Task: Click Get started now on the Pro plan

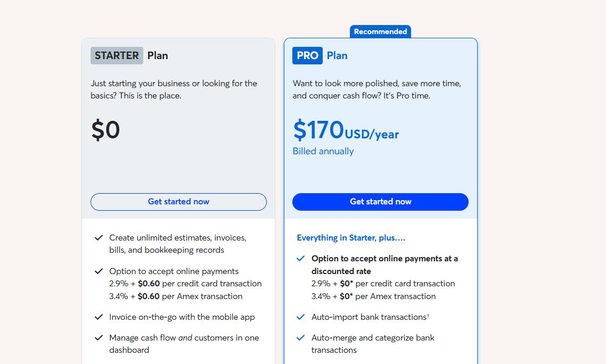Action: (x=380, y=202)
